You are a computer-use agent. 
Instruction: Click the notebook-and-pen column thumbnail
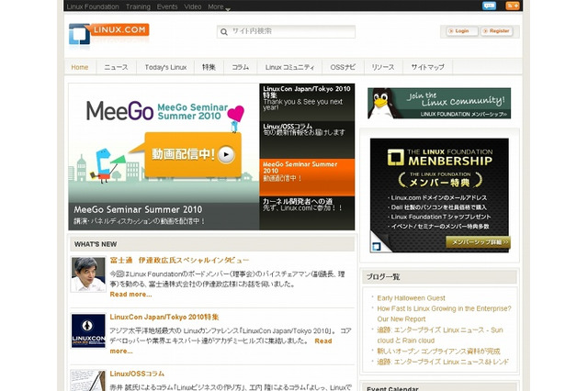tap(88, 381)
